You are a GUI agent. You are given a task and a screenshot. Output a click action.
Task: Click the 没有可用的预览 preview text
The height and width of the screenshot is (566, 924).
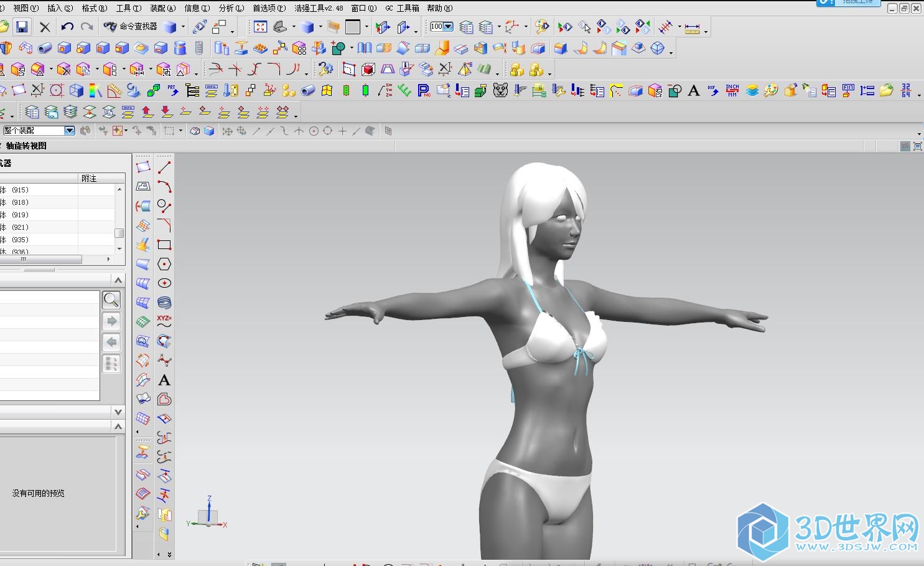[x=38, y=493]
